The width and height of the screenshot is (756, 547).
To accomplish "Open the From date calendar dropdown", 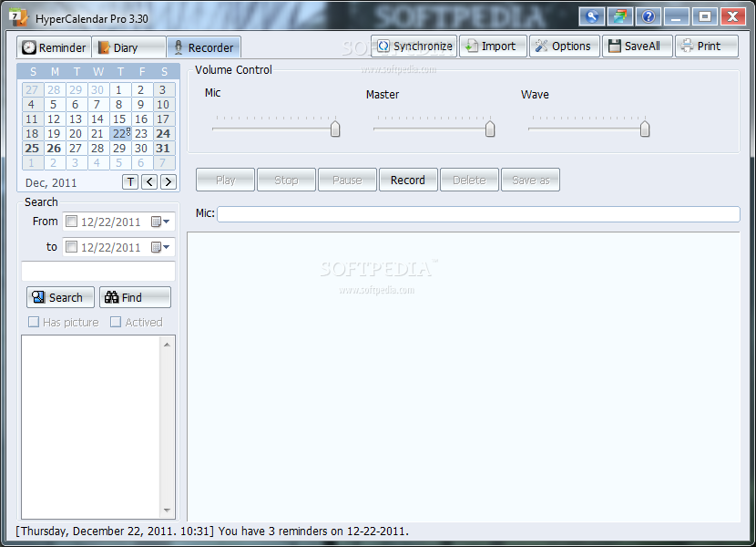I will 160,222.
